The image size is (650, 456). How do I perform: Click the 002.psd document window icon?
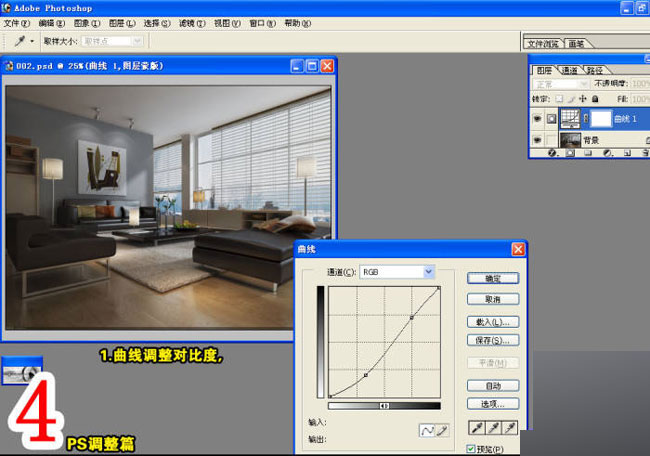[8, 65]
